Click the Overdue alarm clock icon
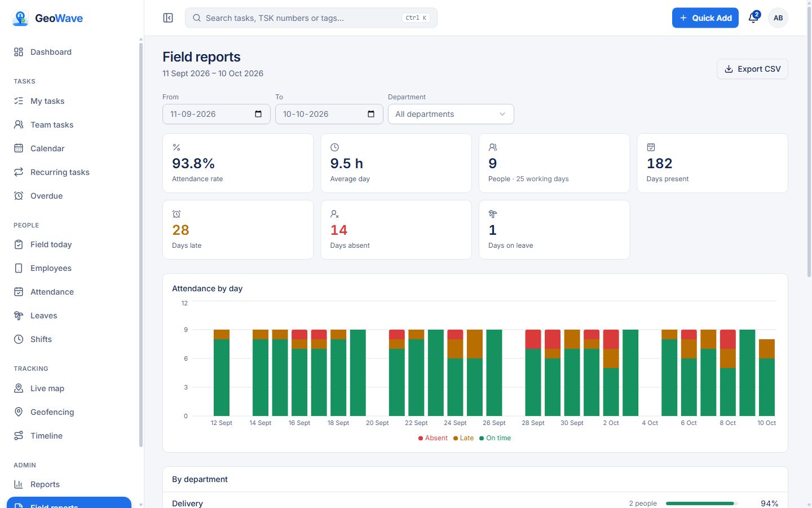Viewport: 812px width, 508px height. tap(19, 196)
